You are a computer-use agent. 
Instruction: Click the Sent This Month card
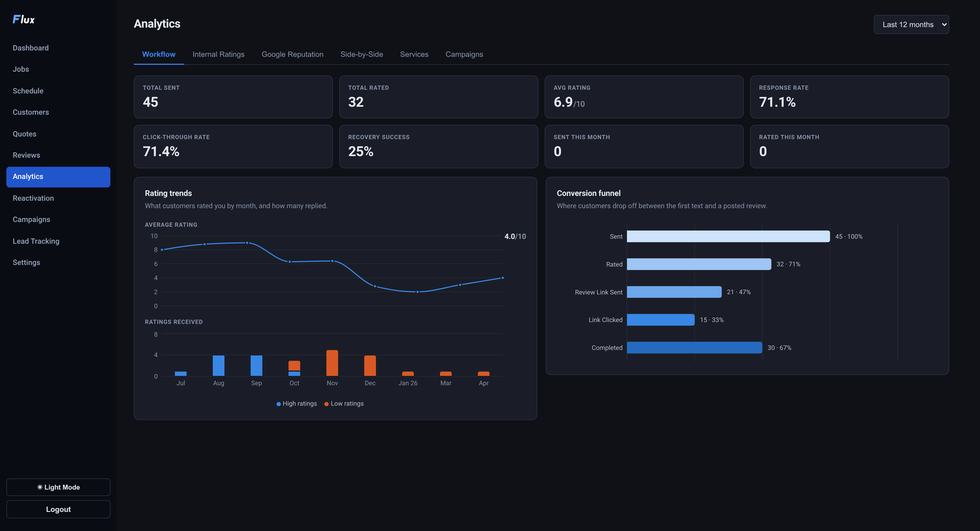[644, 146]
